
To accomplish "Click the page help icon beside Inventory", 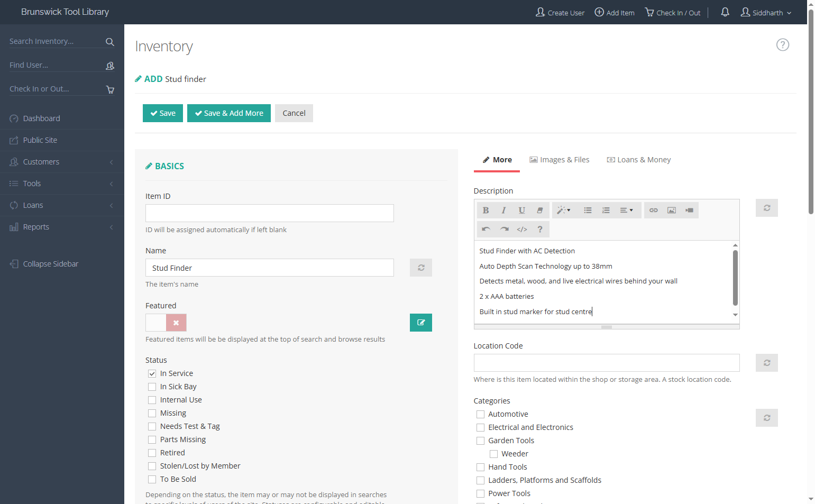I will [x=783, y=45].
